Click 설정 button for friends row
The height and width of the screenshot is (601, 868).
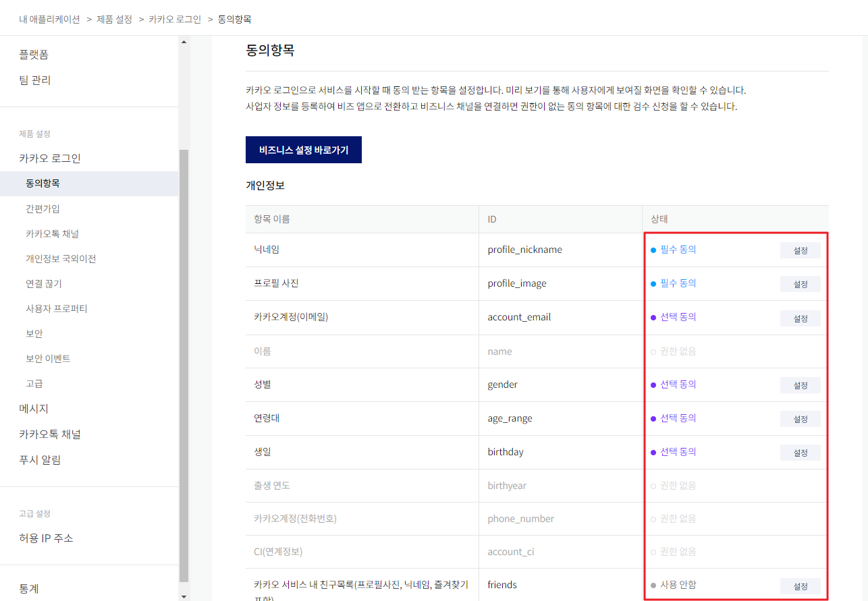[x=801, y=585]
